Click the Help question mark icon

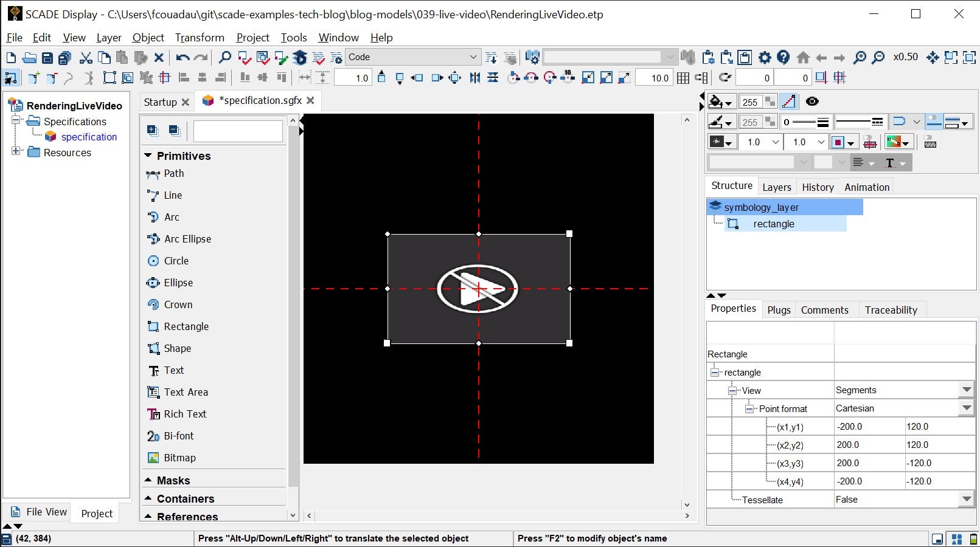784,58
